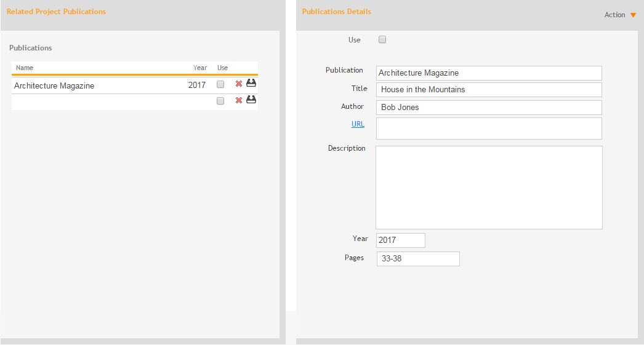
Task: Open the URL link
Action: pos(358,124)
